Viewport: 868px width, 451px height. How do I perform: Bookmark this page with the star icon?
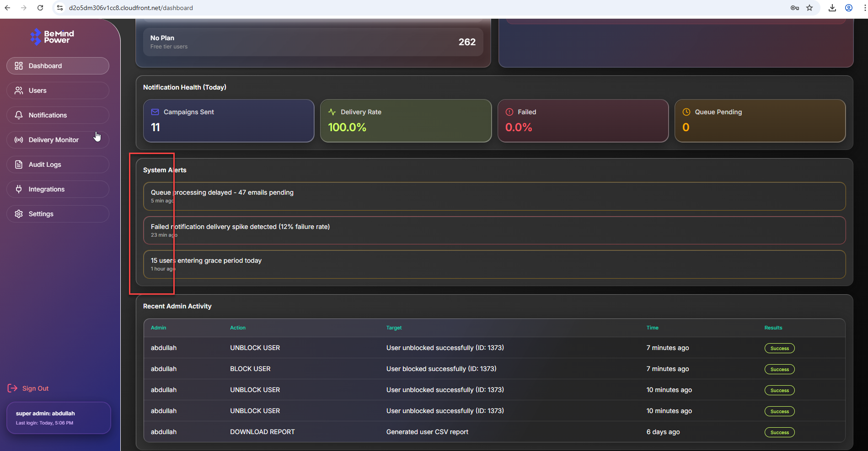point(809,8)
